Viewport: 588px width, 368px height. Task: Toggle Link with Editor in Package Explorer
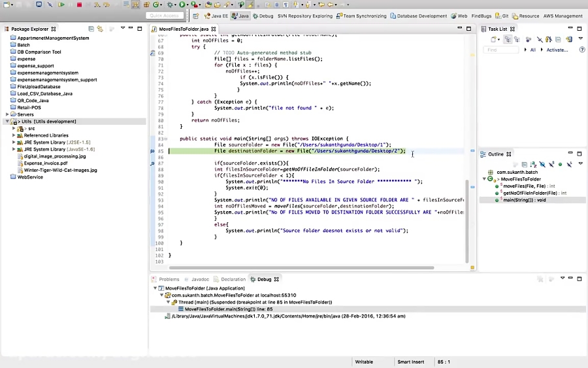pyautogui.click(x=100, y=29)
